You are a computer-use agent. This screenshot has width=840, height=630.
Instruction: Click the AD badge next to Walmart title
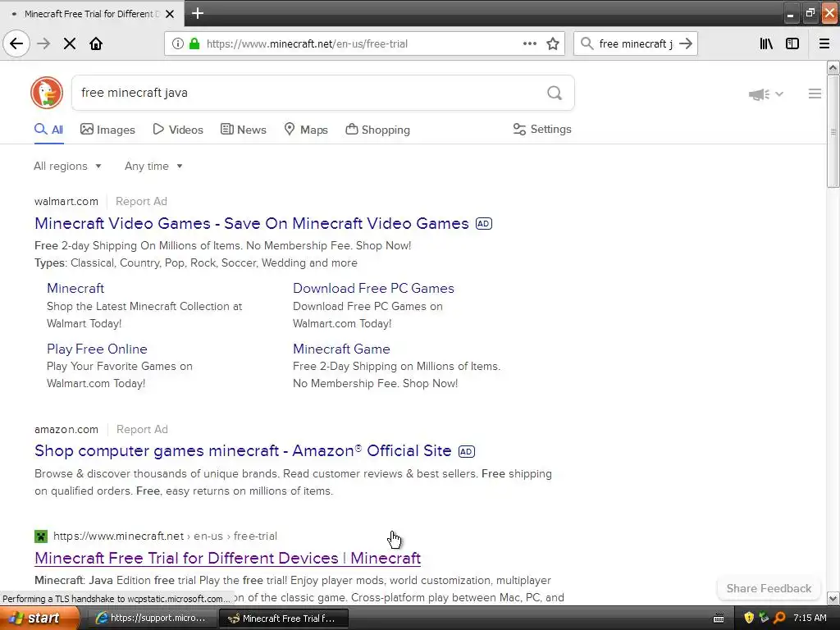coord(484,224)
